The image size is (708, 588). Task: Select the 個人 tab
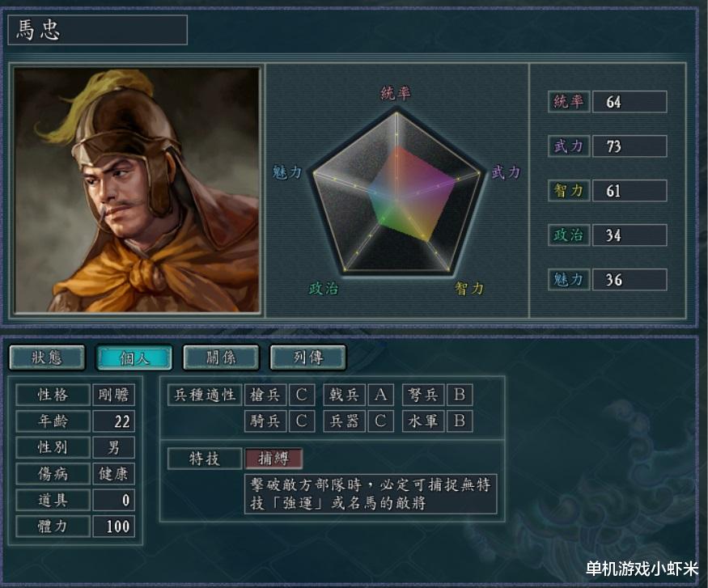tap(134, 357)
